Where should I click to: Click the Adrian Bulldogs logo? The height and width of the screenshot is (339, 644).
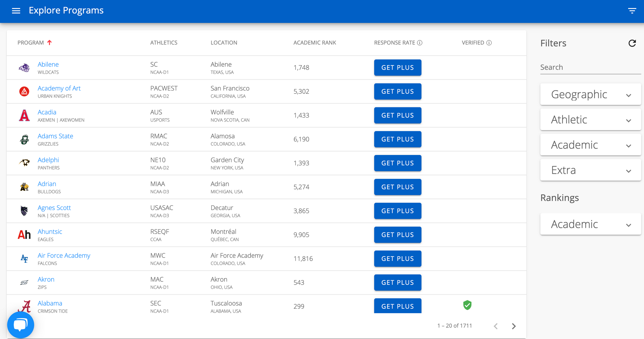point(24,187)
